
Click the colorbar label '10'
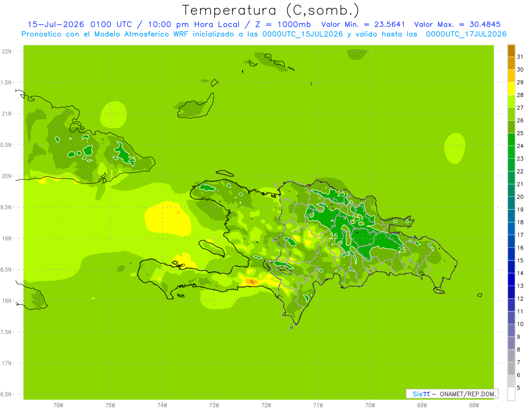(x=520, y=324)
